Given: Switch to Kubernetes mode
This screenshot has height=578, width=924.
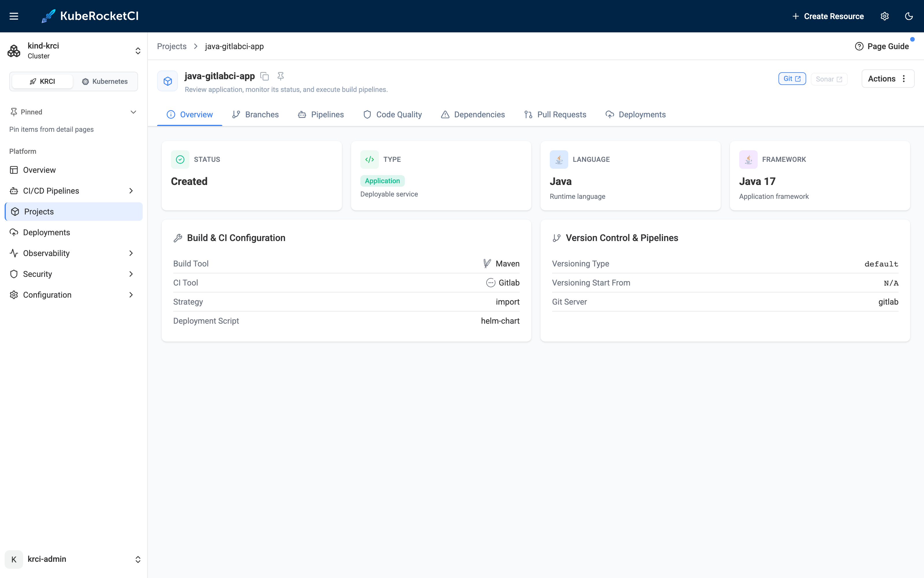Looking at the screenshot, I should click(x=105, y=81).
